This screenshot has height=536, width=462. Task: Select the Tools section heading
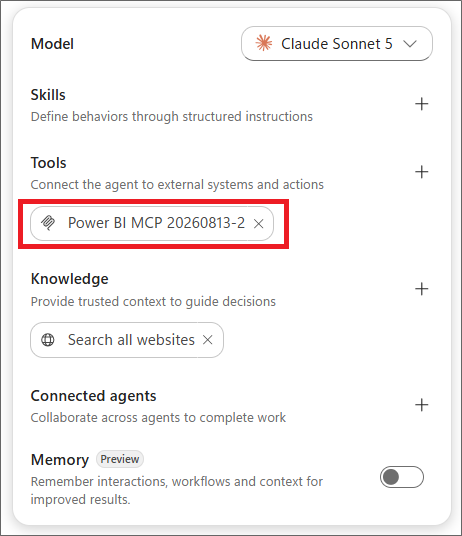[49, 163]
